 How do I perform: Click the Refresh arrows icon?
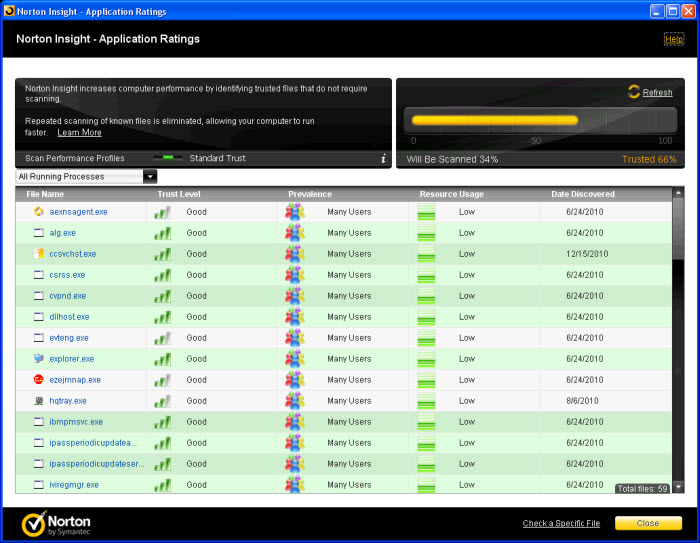(x=634, y=92)
